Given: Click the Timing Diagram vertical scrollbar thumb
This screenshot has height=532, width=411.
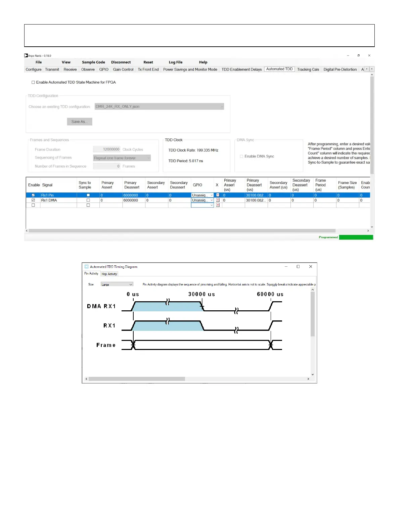Looking at the screenshot, I should click(x=313, y=314).
